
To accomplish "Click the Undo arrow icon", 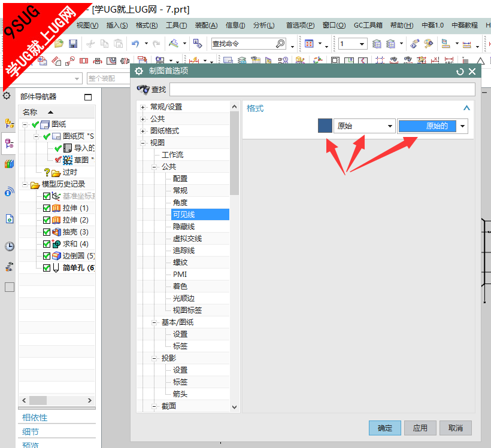I will click(x=135, y=44).
